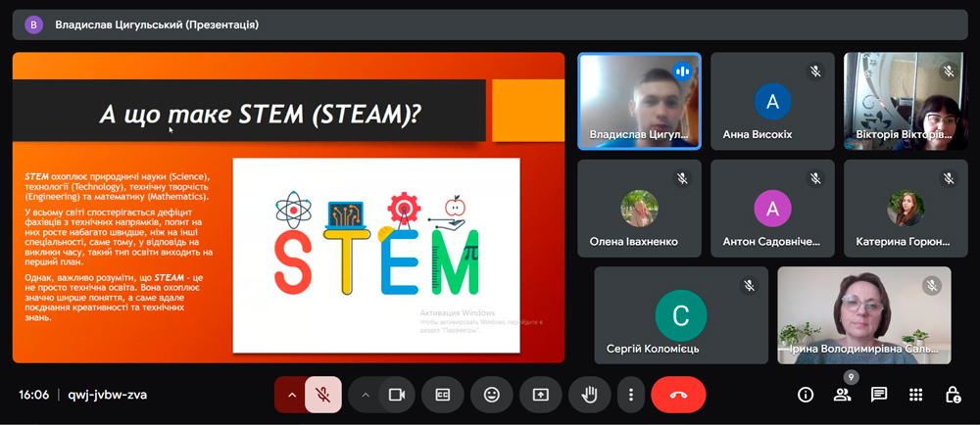Select Владислав Цигульський's video tile

point(639,100)
